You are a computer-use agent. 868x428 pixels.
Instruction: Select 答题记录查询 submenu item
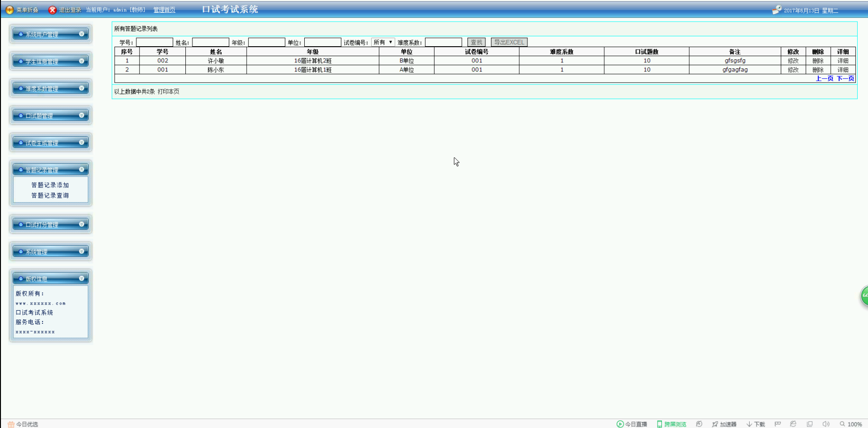pos(50,196)
